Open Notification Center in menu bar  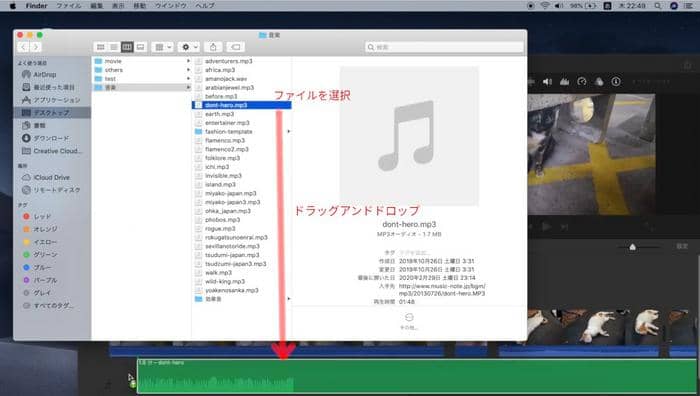point(688,6)
